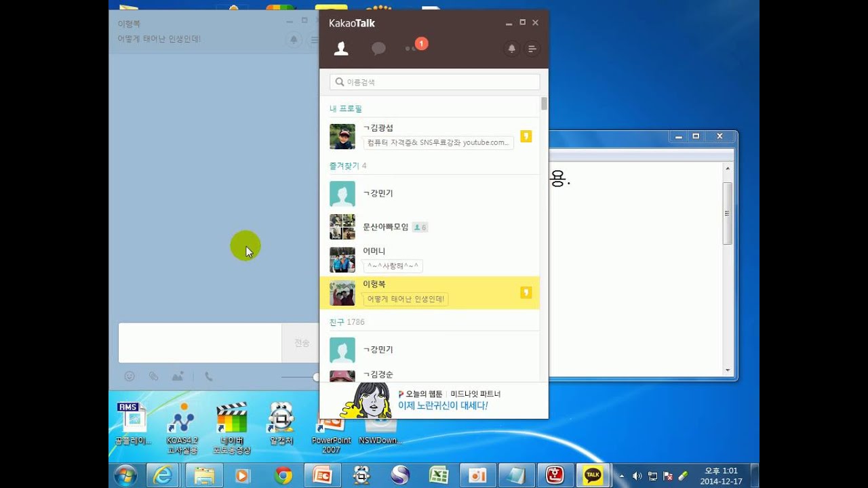Click volume speaker icon in system tray
Viewport: 868px width, 488px height.
[637, 476]
